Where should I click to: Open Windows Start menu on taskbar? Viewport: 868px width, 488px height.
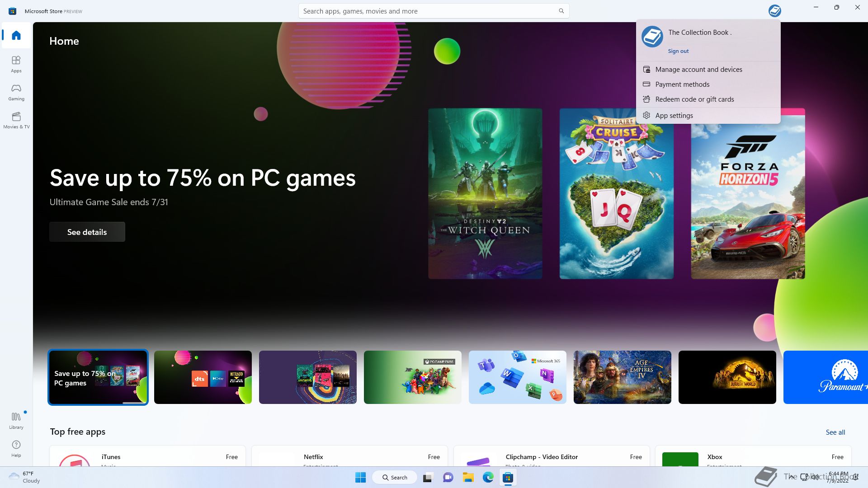(360, 477)
